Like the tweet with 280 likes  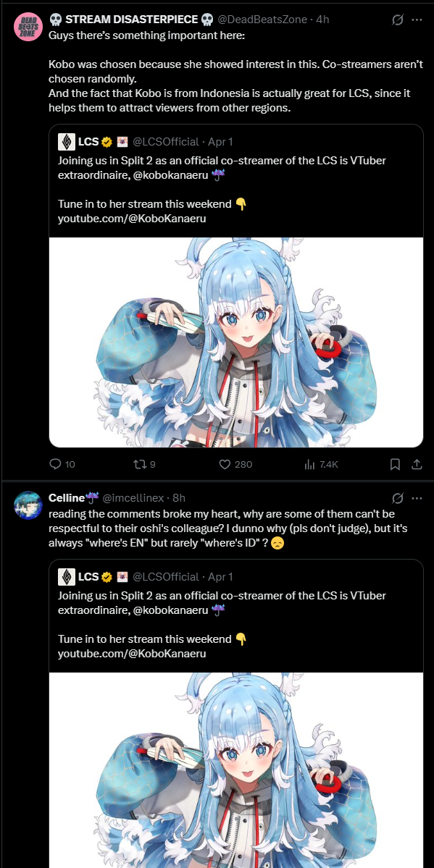(x=225, y=465)
